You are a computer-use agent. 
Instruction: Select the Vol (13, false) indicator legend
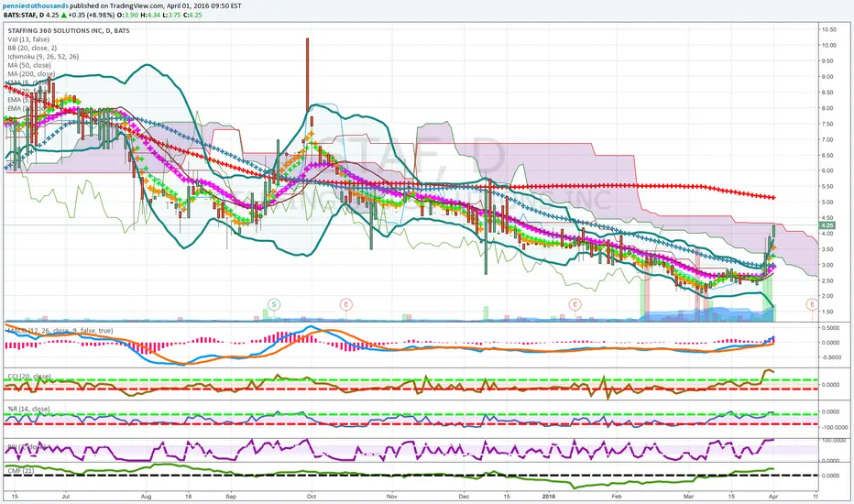click(x=28, y=39)
